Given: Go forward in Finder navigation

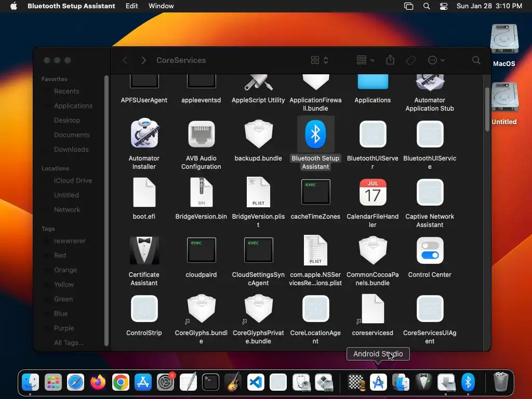Looking at the screenshot, I should [x=143, y=60].
